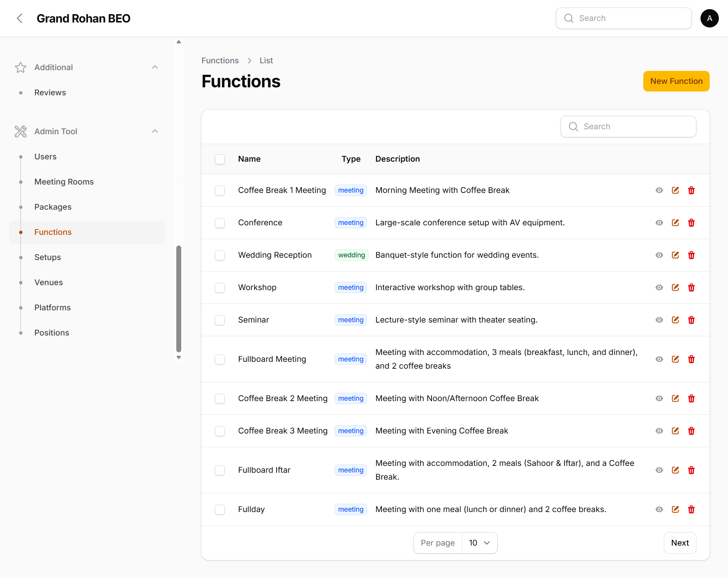Screen dimensions: 728x578
Task: Click the Functions breadcrumb link
Action: (220, 61)
